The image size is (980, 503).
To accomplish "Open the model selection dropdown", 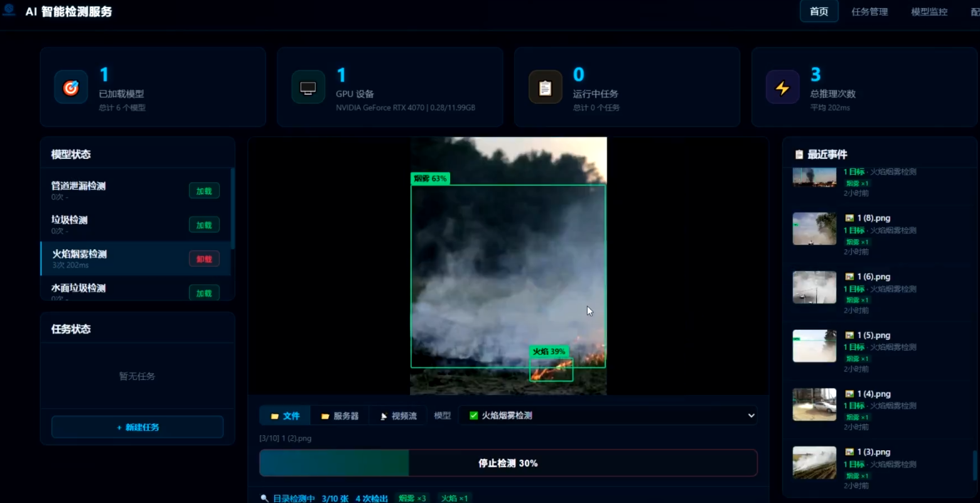I will click(x=750, y=415).
